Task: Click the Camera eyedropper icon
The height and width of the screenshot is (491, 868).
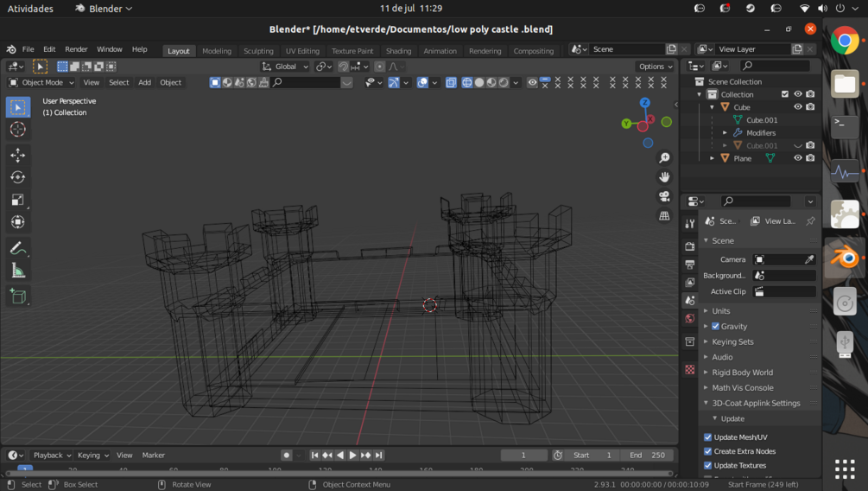Action: coord(808,259)
